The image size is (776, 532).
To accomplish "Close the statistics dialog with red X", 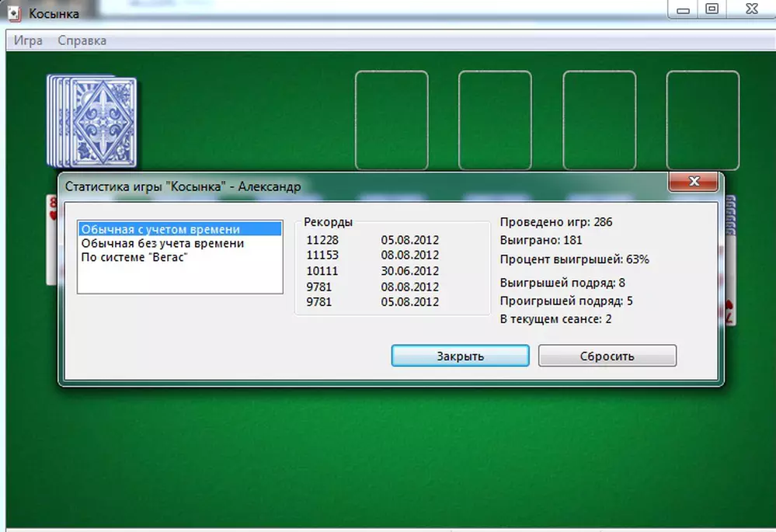I will pyautogui.click(x=693, y=183).
